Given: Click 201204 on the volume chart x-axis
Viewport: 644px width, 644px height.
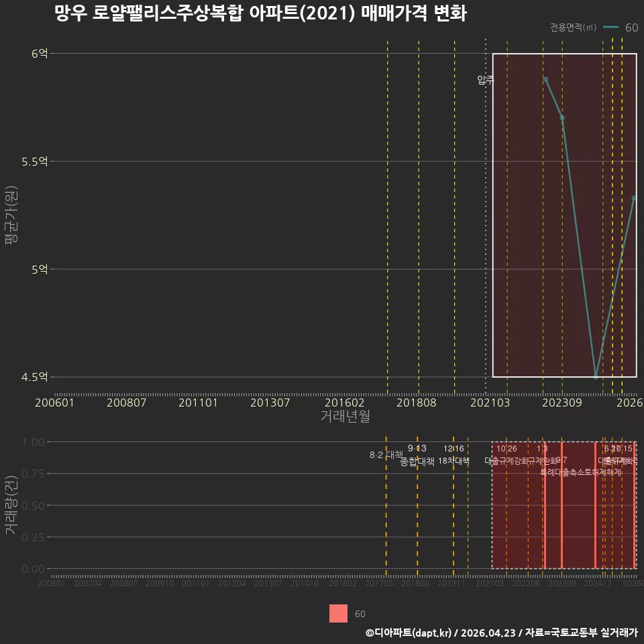Looking at the screenshot, I should [x=232, y=583].
